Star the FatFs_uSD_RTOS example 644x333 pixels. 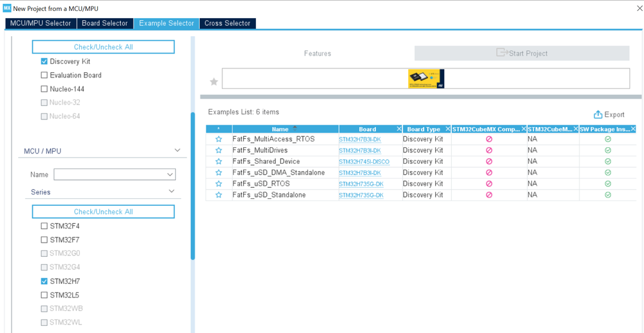click(219, 184)
